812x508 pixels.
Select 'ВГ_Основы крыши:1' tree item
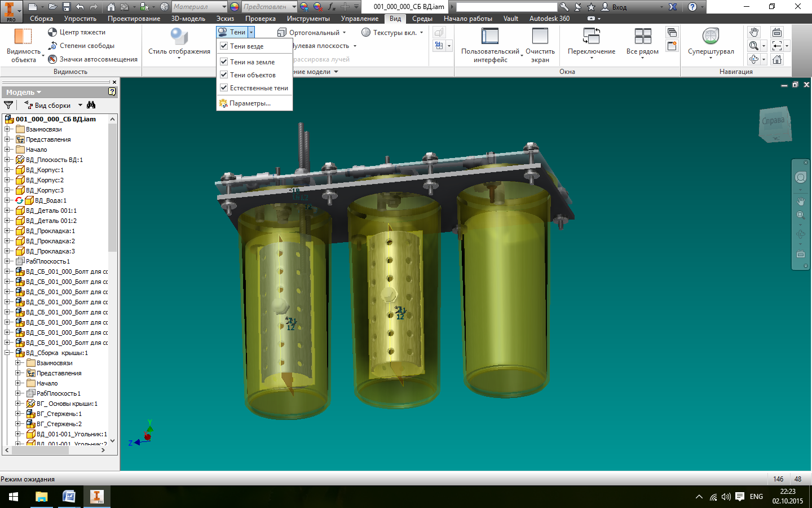(x=67, y=404)
